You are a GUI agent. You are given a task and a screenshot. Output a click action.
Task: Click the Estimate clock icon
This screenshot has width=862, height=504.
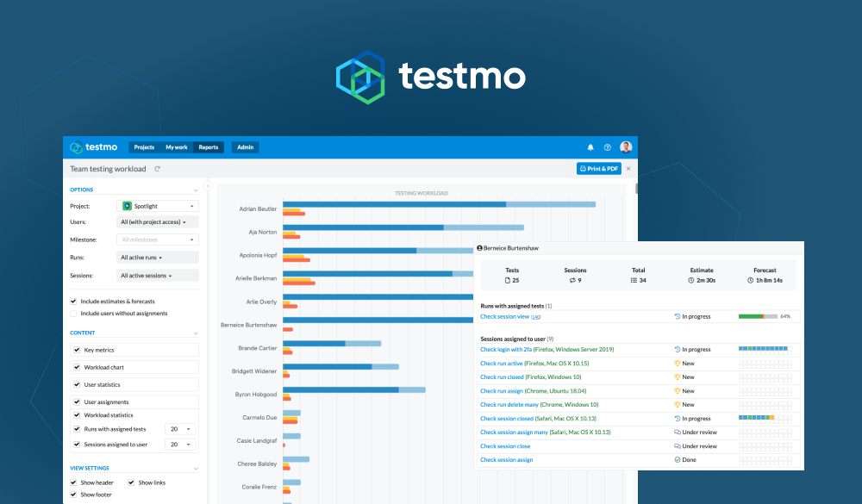691,280
